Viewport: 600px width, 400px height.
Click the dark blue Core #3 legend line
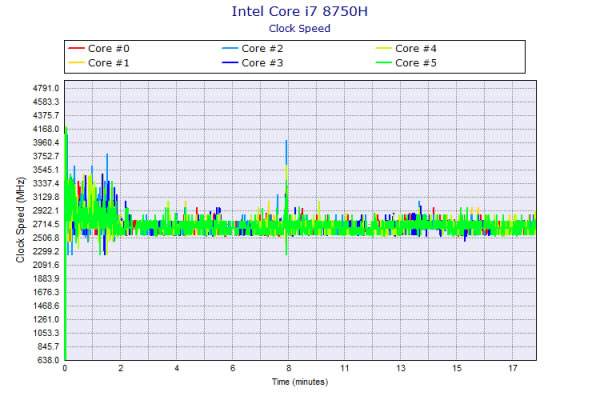pos(230,63)
